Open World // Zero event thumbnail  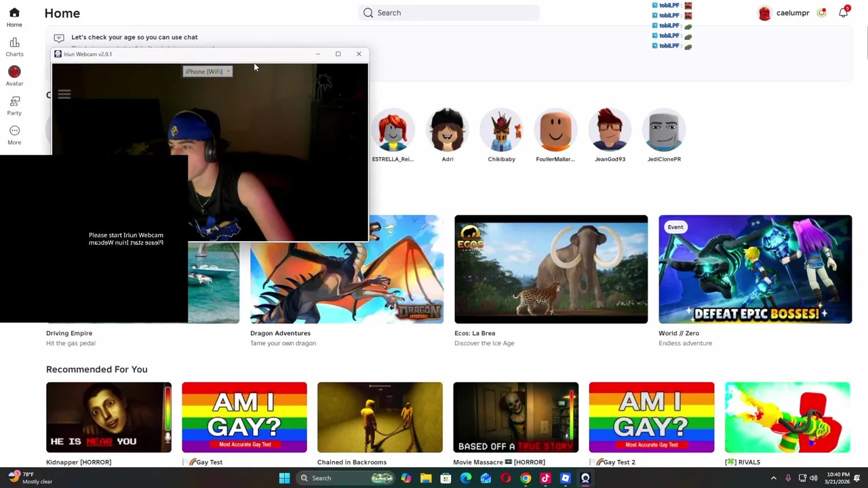[x=755, y=269]
